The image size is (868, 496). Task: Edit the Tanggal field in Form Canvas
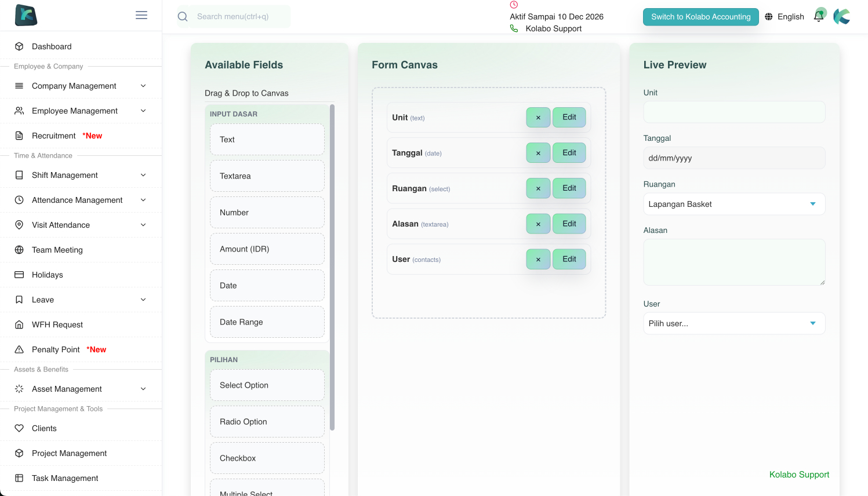[569, 153]
